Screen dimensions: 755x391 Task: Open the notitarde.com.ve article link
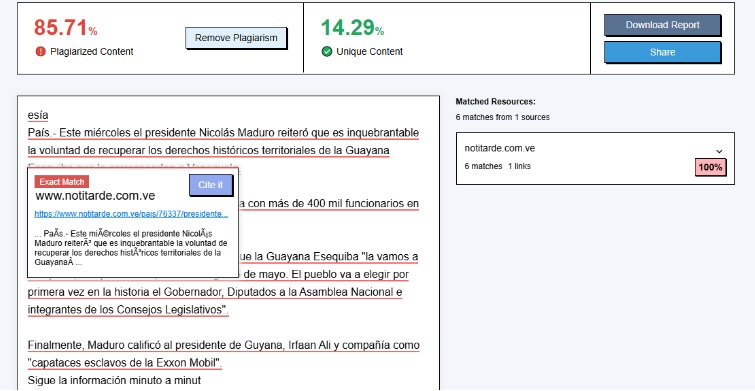pos(131,214)
